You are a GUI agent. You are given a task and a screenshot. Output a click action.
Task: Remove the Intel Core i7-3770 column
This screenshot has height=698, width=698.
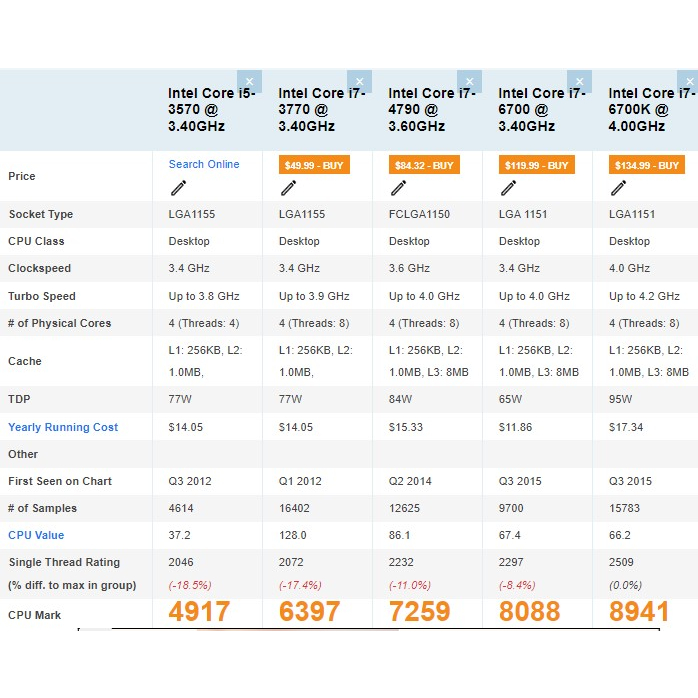(x=359, y=81)
